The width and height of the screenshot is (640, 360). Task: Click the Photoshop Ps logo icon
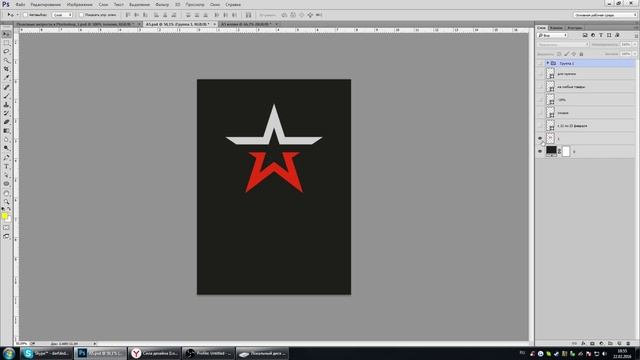click(x=6, y=4)
